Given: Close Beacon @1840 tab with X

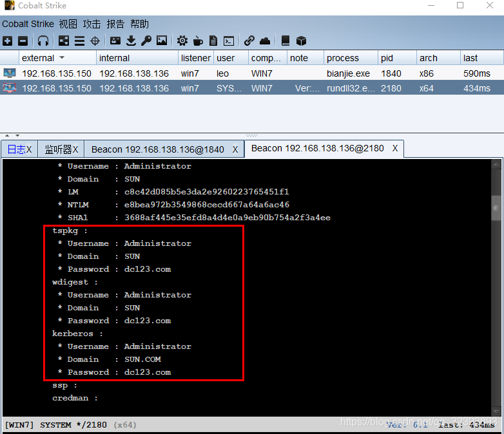Looking at the screenshot, I should tap(235, 149).
